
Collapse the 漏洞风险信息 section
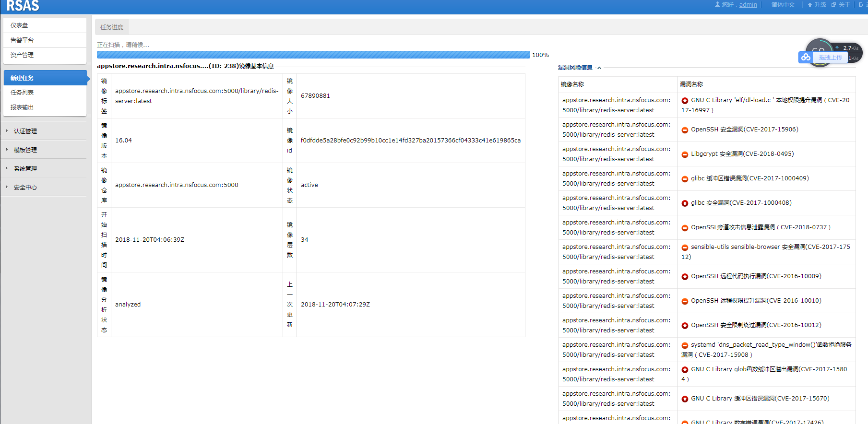(599, 68)
